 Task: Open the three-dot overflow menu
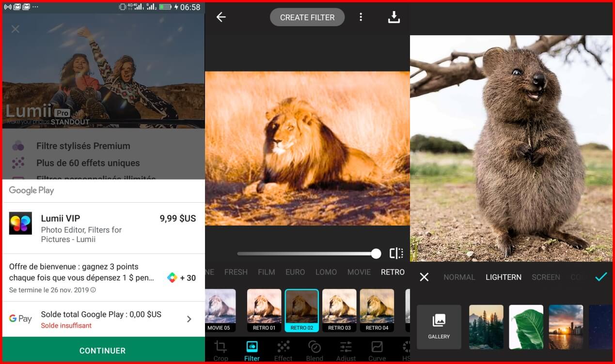361,17
